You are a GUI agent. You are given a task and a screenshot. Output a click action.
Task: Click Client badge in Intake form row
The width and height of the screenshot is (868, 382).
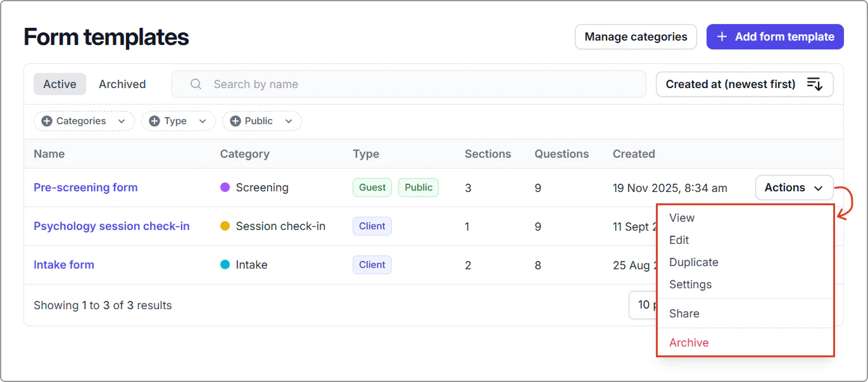tap(372, 265)
